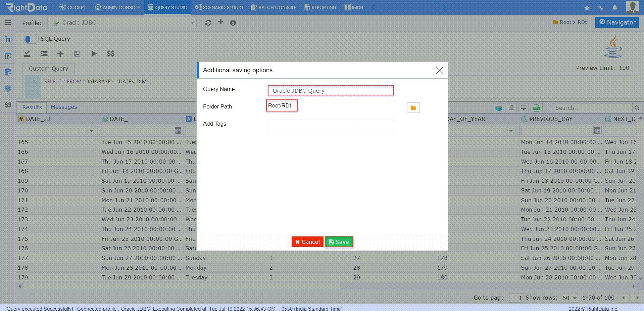Close the Additional saving options dialog
The height and width of the screenshot is (311, 644).
click(x=439, y=70)
